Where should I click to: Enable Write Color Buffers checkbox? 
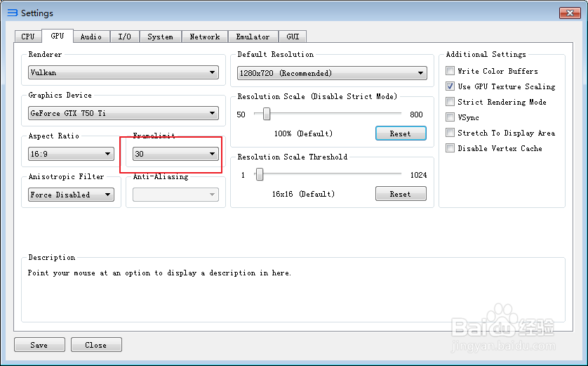click(x=450, y=71)
